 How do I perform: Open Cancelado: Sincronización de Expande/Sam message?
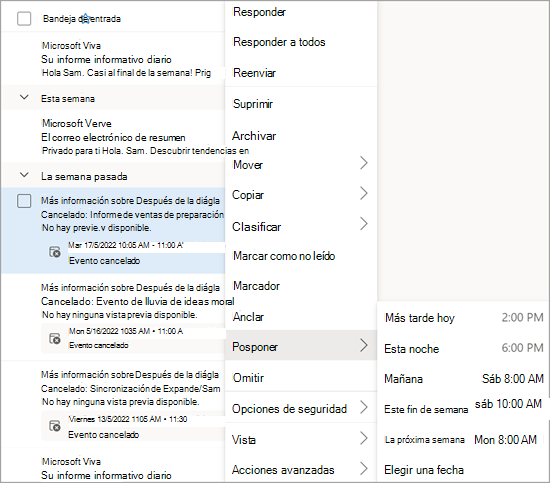click(x=113, y=404)
